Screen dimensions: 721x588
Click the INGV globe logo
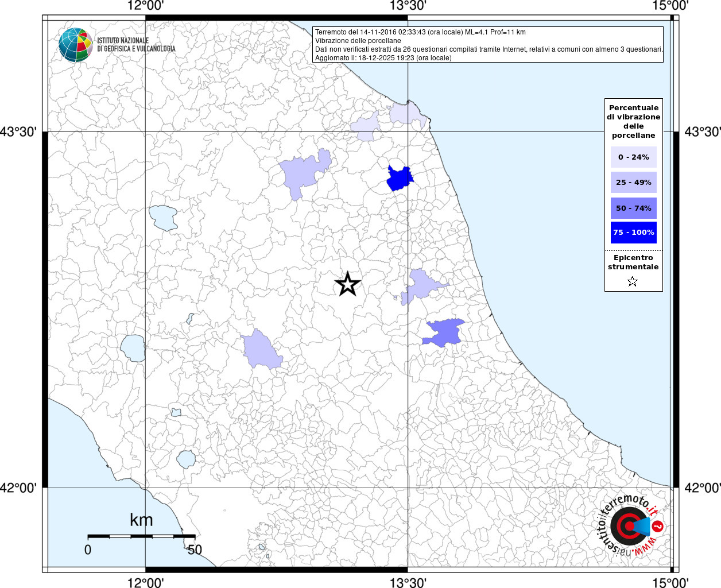coord(75,45)
